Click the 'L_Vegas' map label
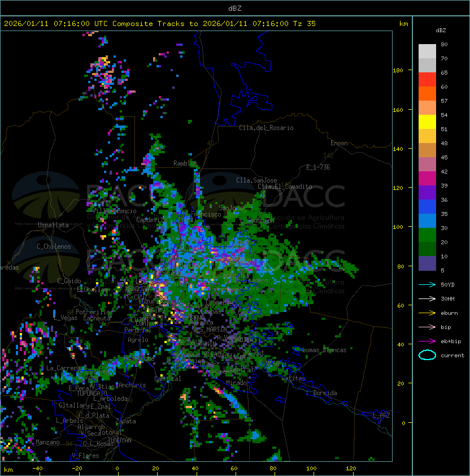Viewport: 470px width, 476px height. tap(66, 318)
